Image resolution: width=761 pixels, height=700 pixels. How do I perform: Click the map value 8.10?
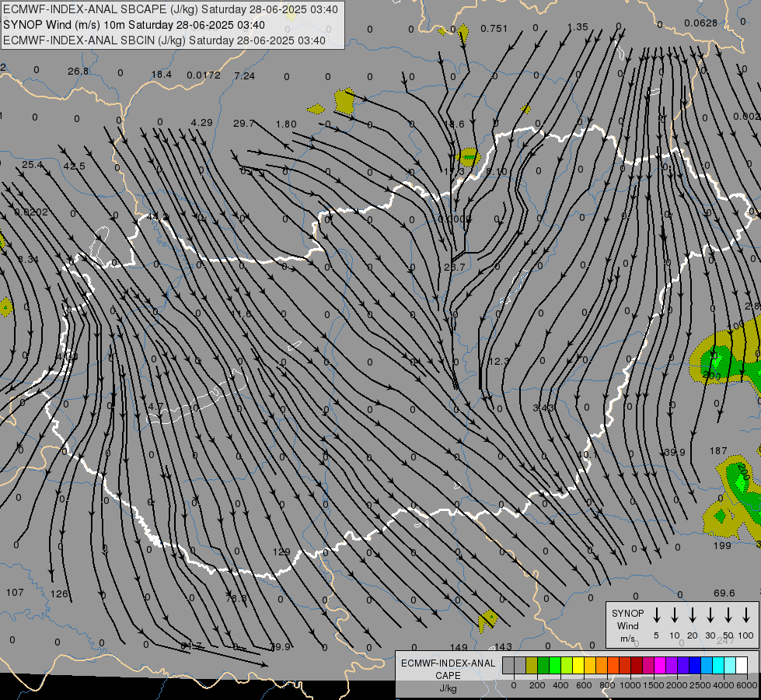point(496,171)
